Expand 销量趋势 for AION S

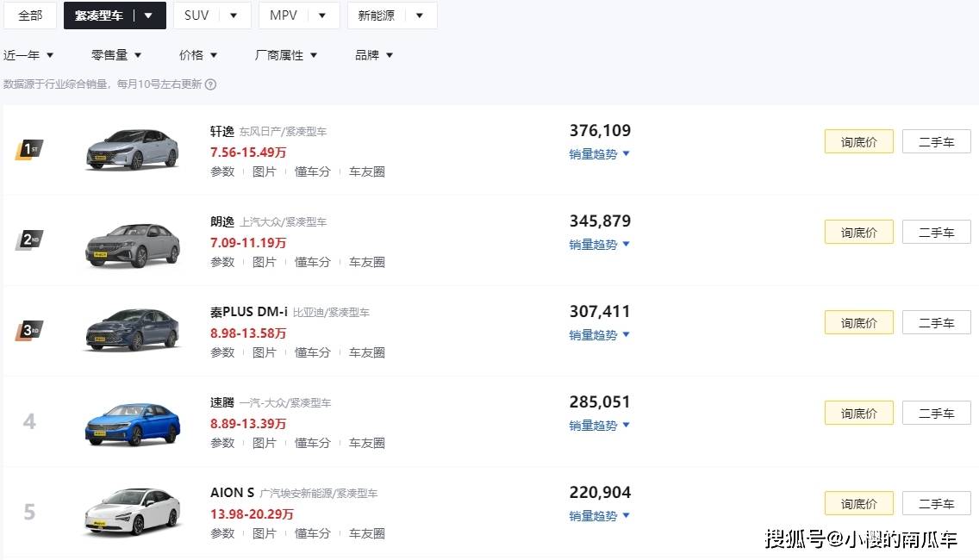coord(600,516)
